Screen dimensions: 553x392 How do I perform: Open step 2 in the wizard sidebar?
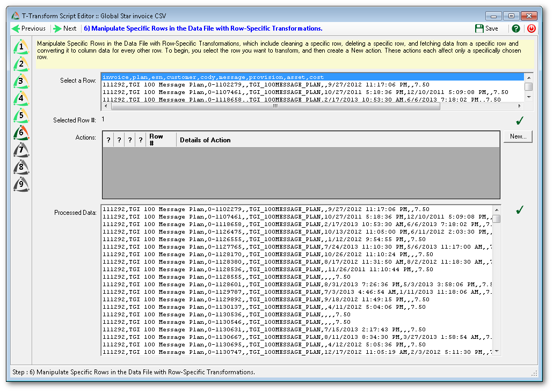21,64
